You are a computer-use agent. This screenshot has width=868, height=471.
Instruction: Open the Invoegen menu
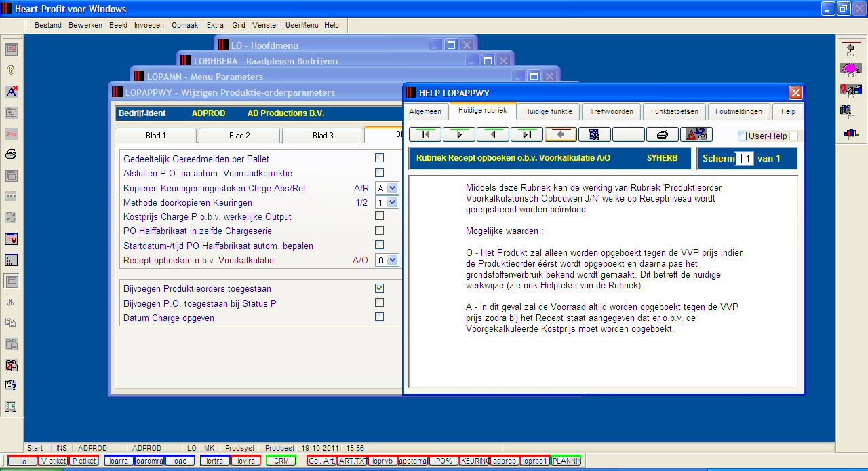(149, 25)
